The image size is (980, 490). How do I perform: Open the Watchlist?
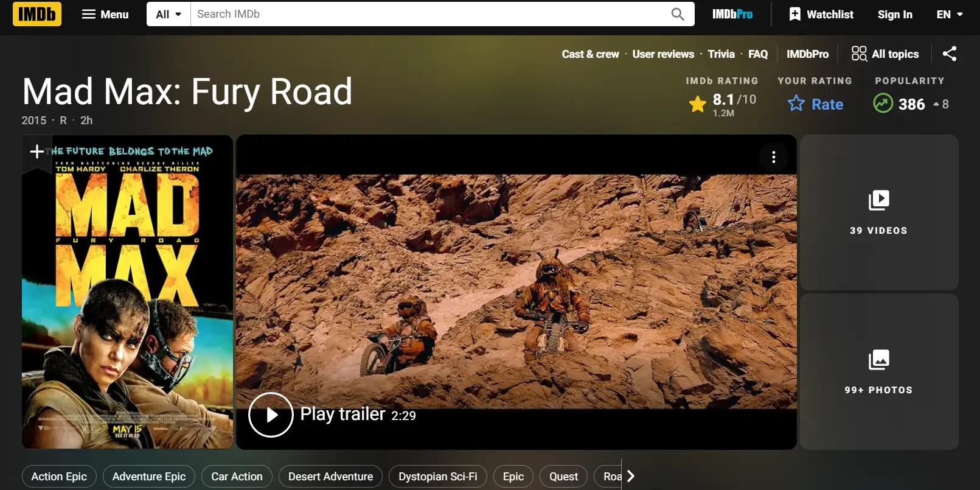click(821, 14)
